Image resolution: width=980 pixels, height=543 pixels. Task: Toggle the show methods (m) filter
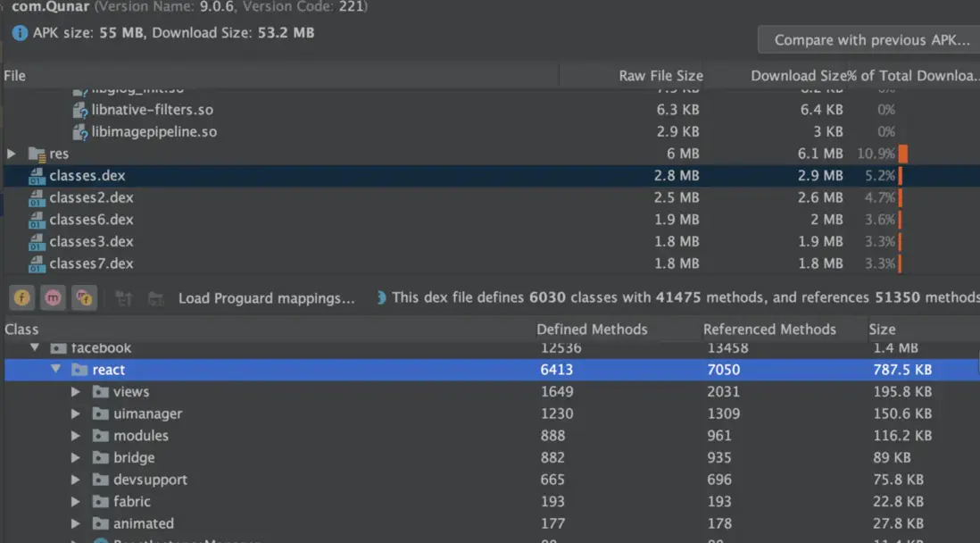pos(53,298)
